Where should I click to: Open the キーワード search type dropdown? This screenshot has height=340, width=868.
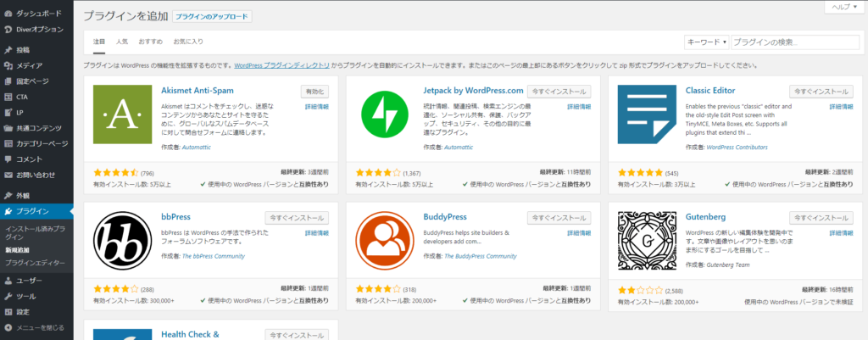pos(707,42)
